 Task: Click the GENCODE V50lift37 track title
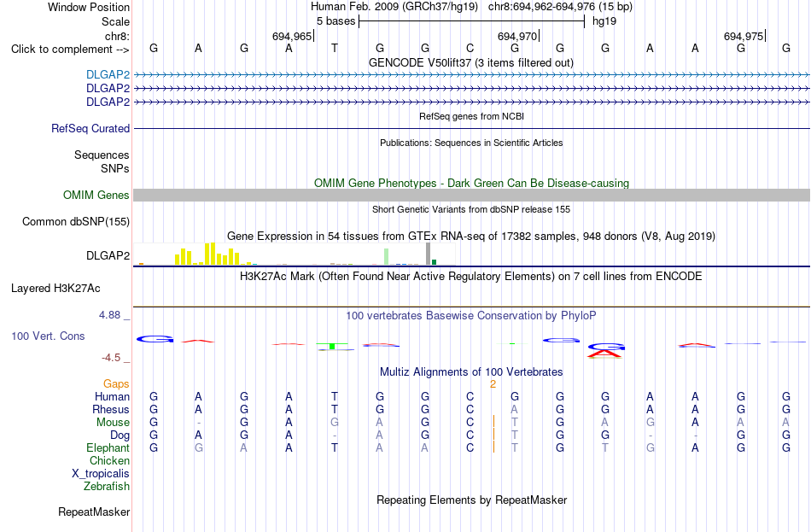click(471, 62)
